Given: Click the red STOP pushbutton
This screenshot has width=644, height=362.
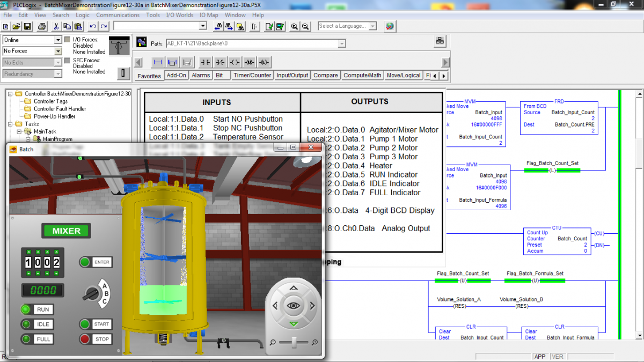Looking at the screenshot, I should pos(85,339).
